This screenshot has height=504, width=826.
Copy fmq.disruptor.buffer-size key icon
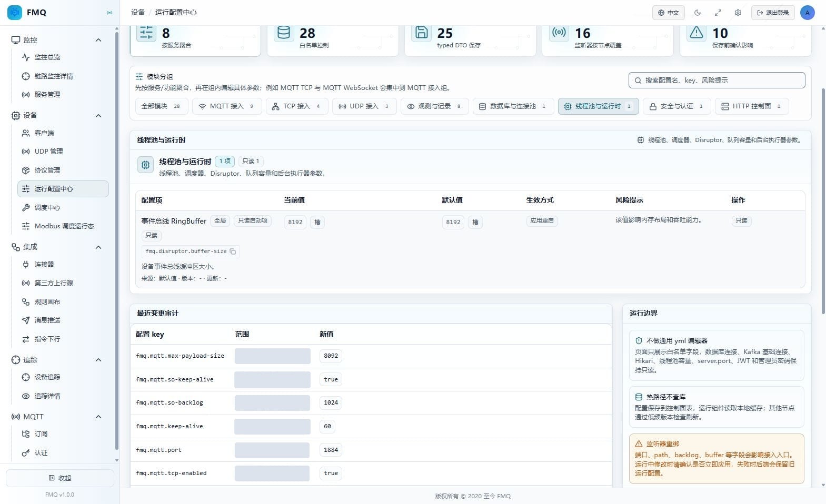(x=233, y=251)
